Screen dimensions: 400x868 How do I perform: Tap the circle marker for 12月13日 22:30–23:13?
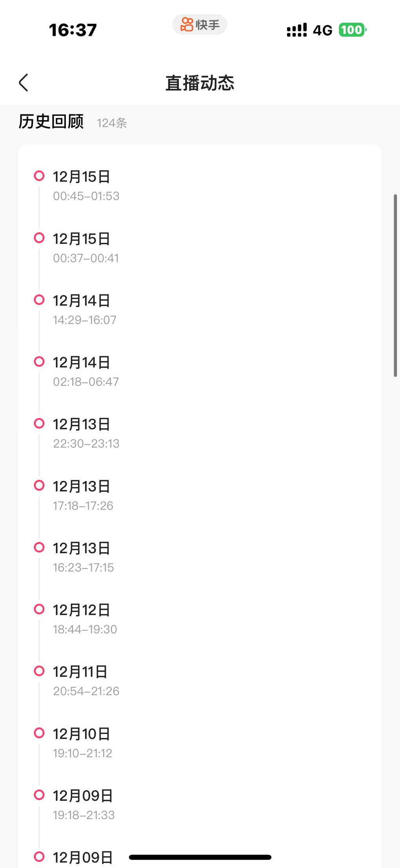(x=39, y=423)
